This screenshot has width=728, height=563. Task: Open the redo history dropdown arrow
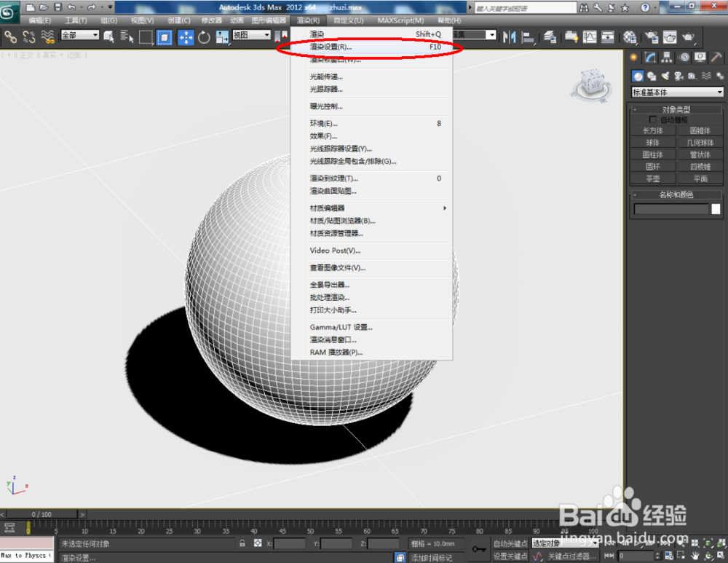point(101,7)
